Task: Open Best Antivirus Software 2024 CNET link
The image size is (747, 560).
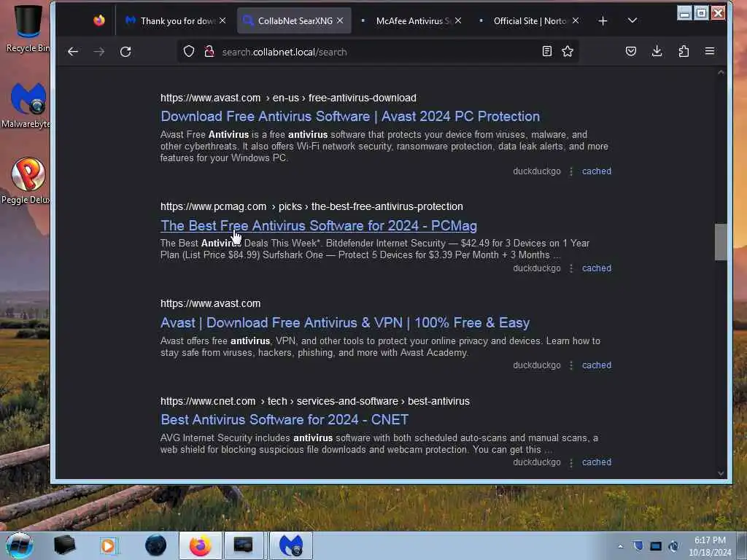Action: (285, 419)
